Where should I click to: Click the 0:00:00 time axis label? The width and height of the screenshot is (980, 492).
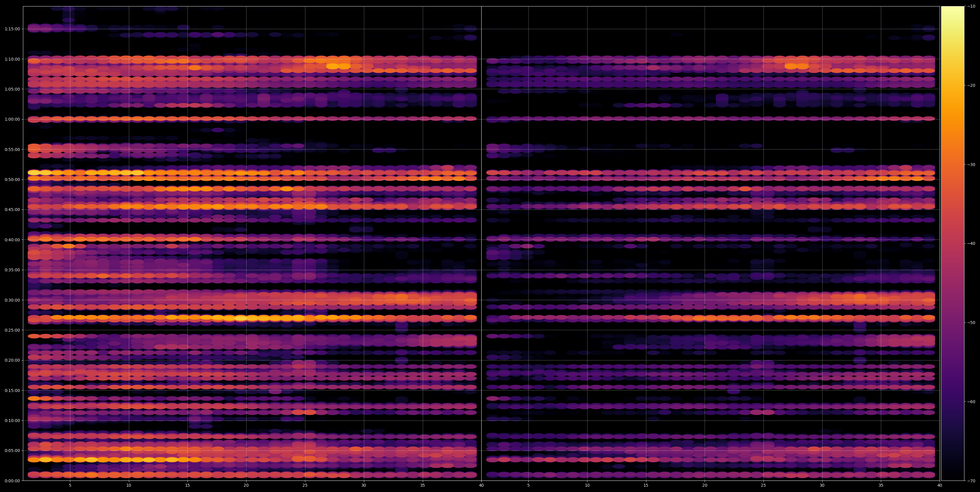coord(12,481)
